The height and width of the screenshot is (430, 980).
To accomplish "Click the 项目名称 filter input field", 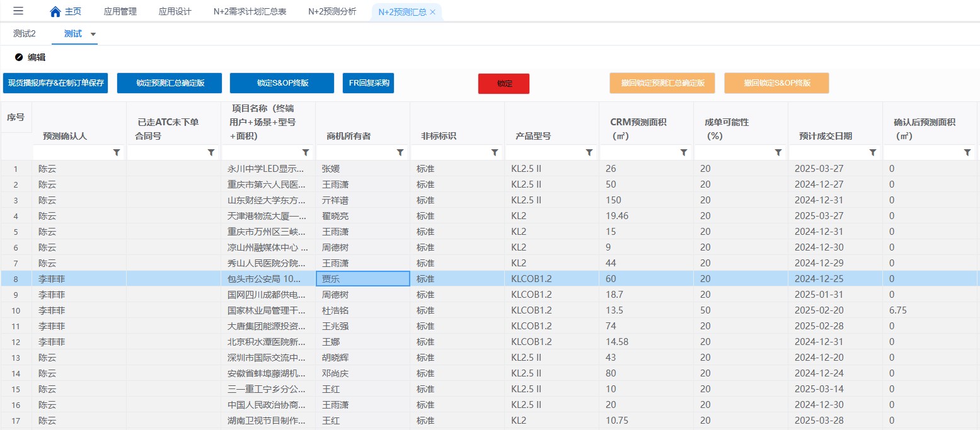I will (x=260, y=152).
